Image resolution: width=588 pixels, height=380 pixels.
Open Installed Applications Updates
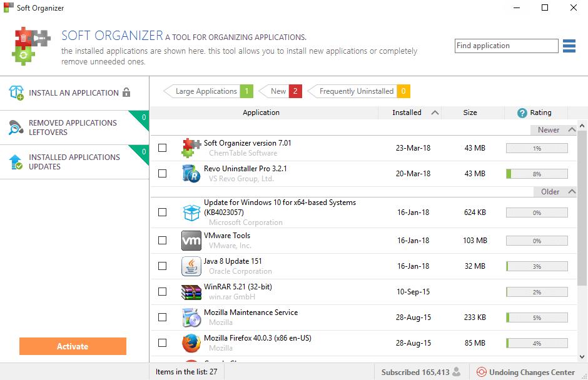click(74, 162)
